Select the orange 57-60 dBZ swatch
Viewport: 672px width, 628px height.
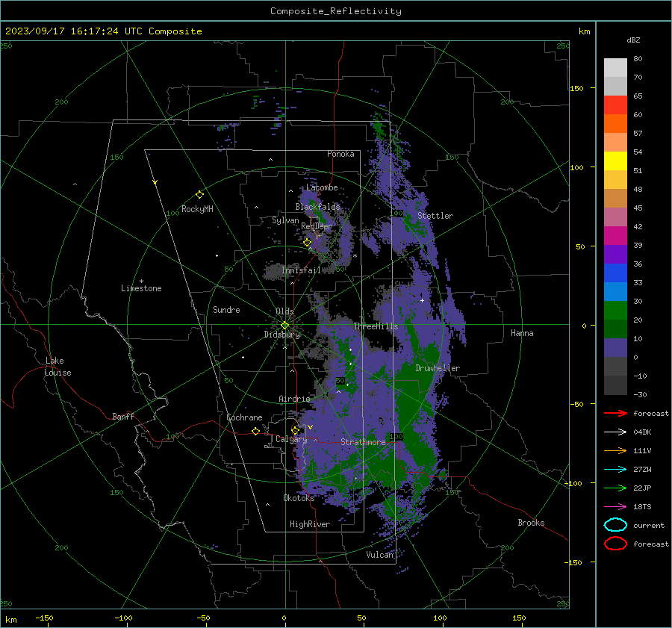[615, 124]
